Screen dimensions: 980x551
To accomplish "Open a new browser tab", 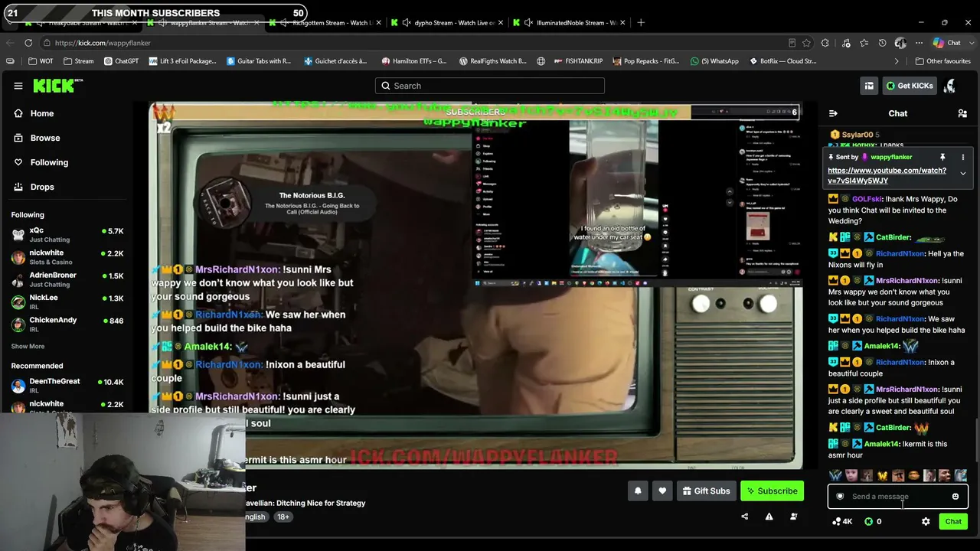I will point(641,23).
